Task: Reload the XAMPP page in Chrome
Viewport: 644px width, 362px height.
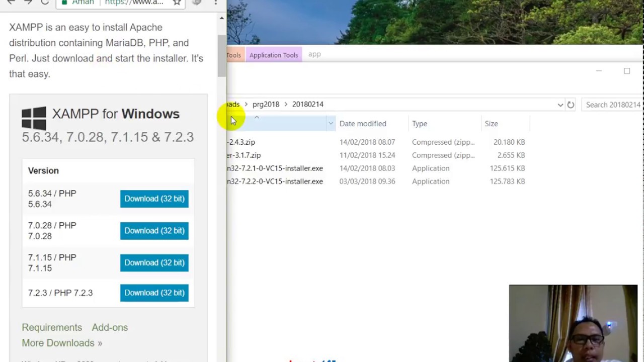Action: [x=45, y=3]
